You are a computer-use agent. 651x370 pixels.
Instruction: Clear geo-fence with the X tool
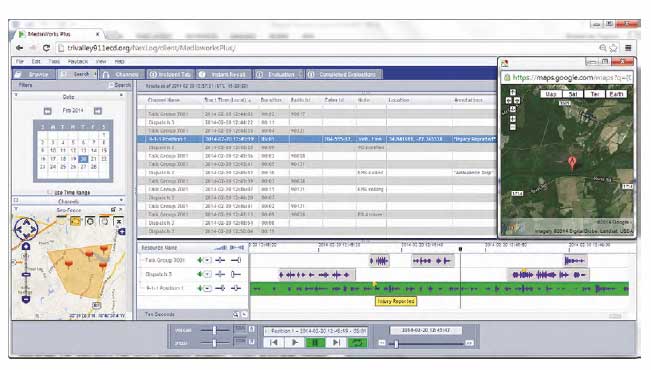[x=119, y=221]
